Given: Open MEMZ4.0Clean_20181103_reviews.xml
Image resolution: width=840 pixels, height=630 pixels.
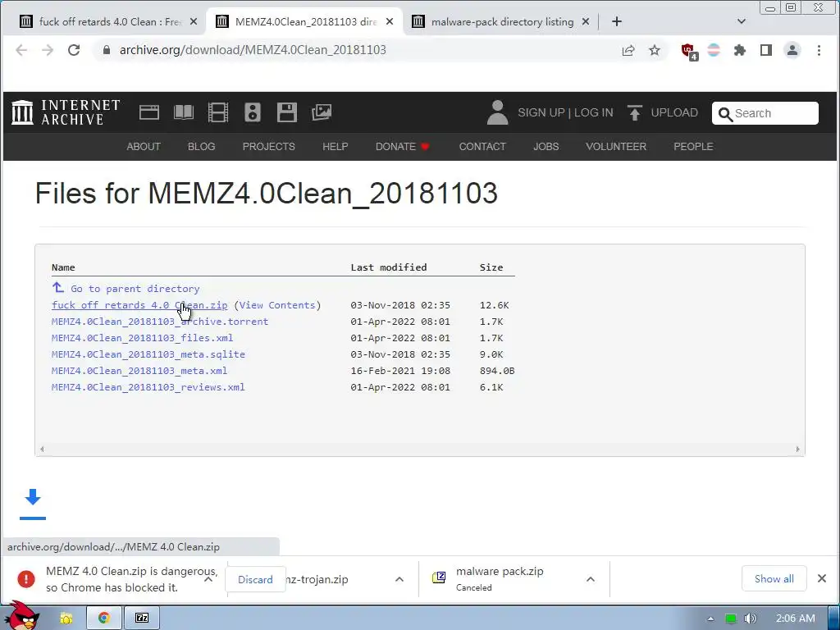Looking at the screenshot, I should (x=148, y=387).
